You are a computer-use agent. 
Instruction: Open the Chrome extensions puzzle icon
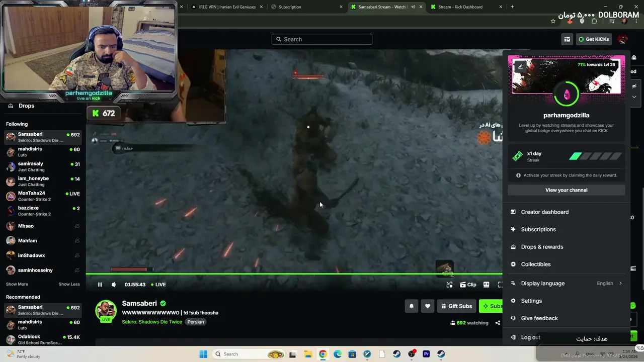594,21
